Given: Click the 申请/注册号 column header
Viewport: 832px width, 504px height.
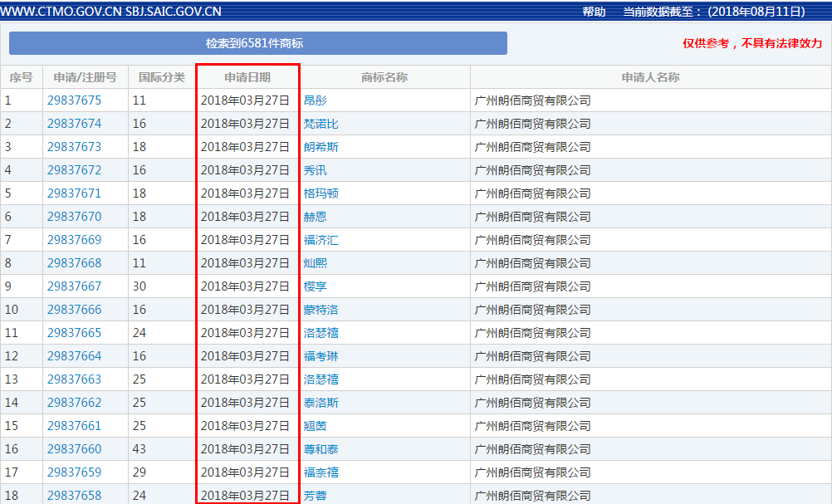Looking at the screenshot, I should pos(85,77).
